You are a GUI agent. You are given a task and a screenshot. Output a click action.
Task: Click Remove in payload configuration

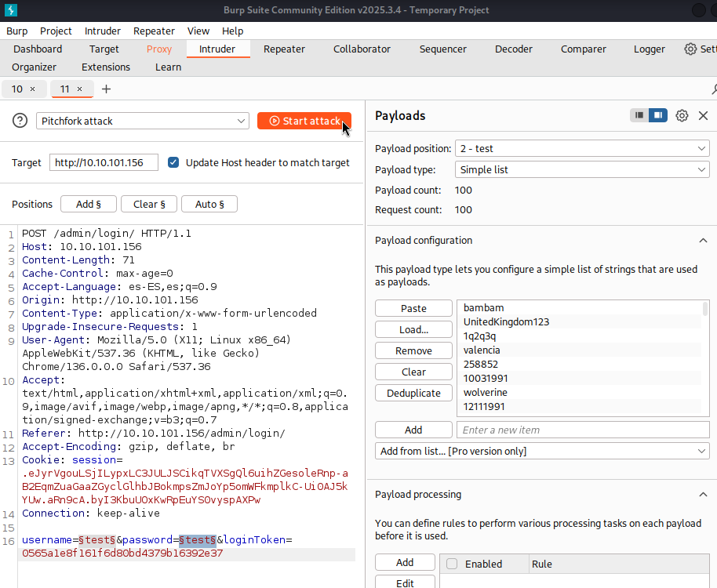(414, 351)
